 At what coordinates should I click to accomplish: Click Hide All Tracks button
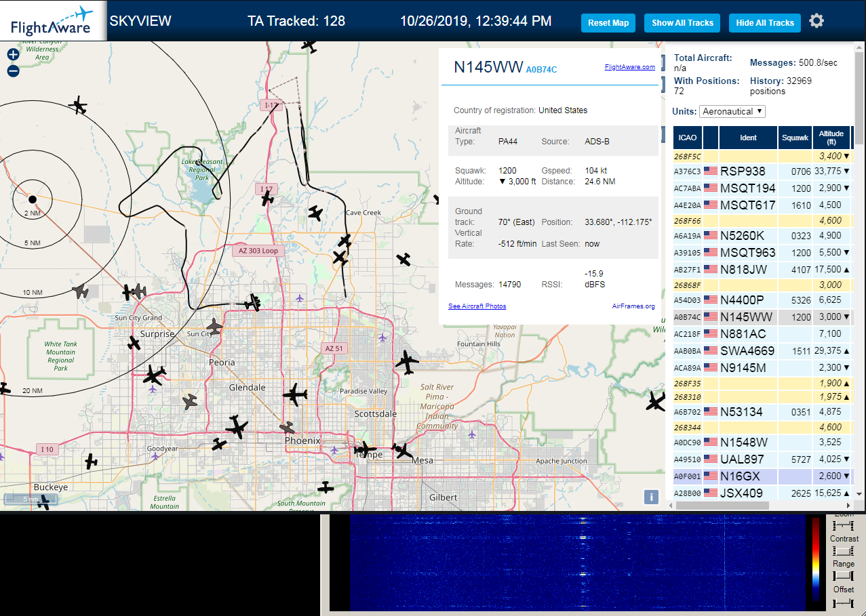(x=765, y=22)
